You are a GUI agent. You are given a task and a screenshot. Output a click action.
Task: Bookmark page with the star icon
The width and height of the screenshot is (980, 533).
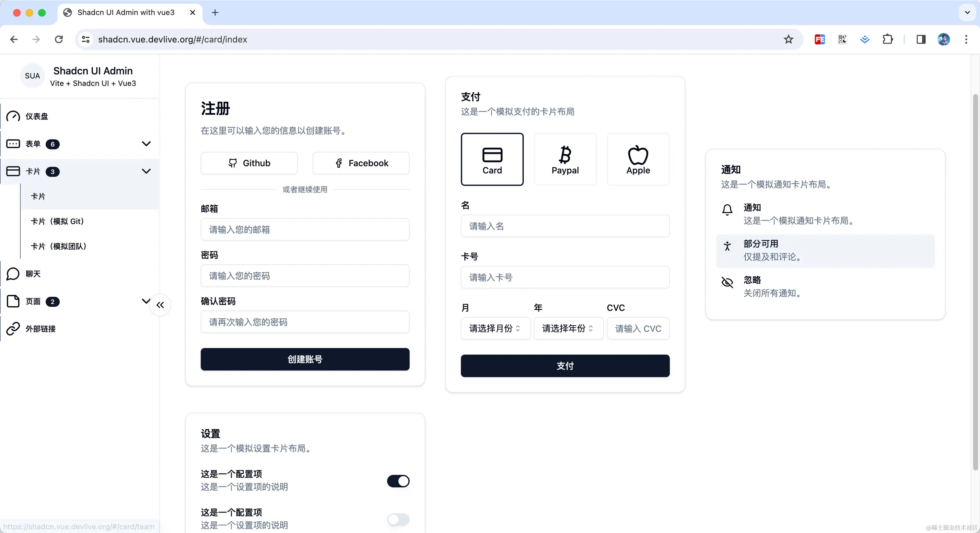click(788, 39)
